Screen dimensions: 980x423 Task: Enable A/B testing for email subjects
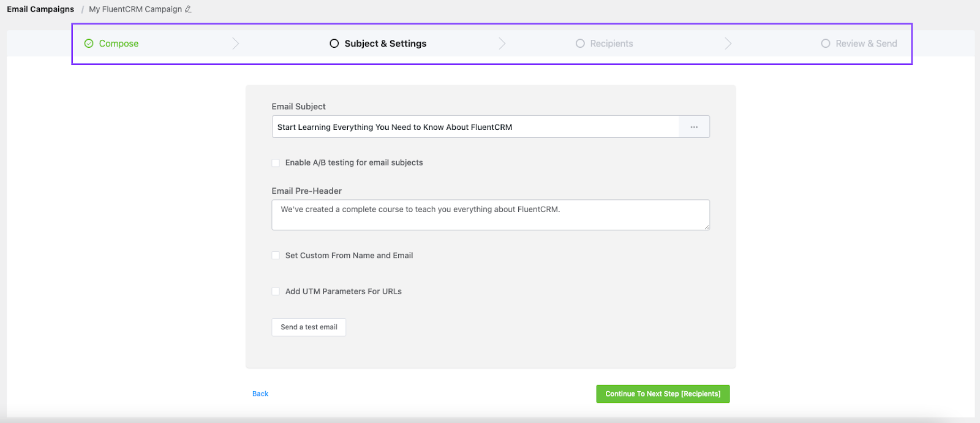coord(276,163)
